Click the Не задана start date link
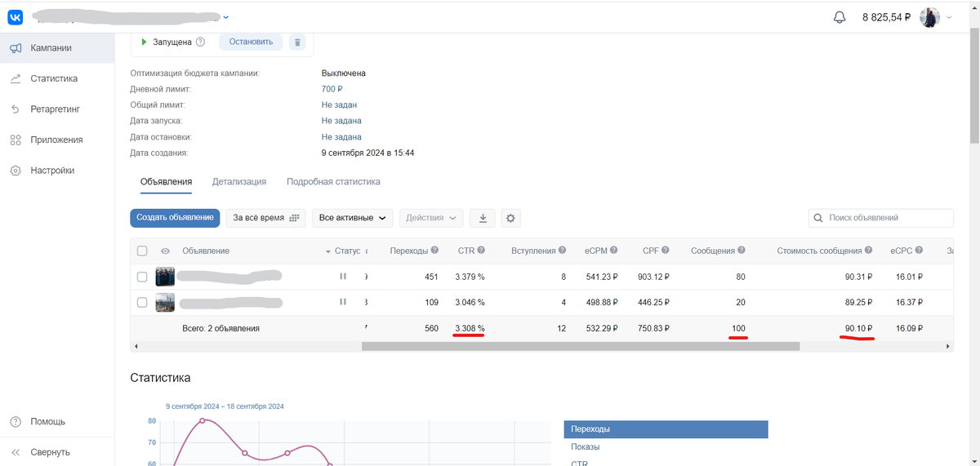Image resolution: width=980 pixels, height=466 pixels. pos(341,121)
